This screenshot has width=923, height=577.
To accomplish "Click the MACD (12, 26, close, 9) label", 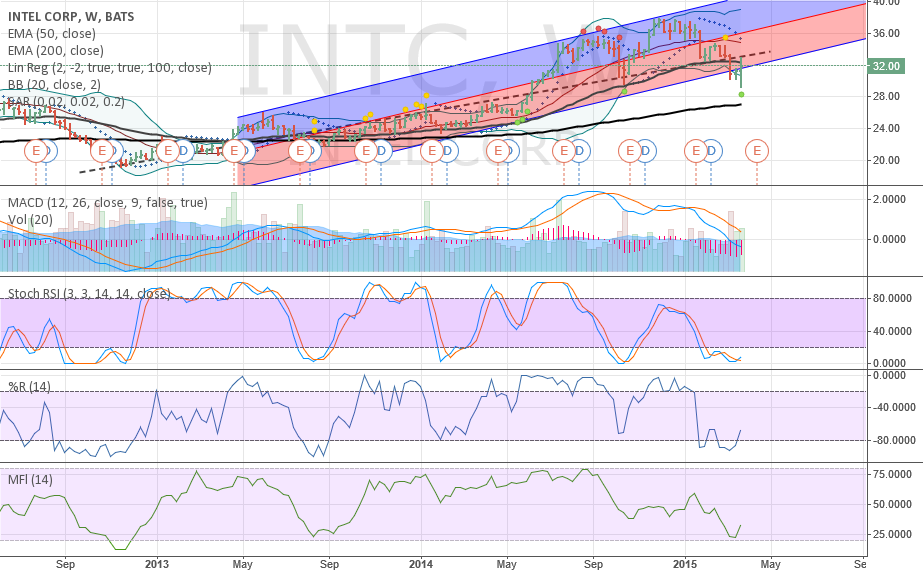I will coord(108,203).
